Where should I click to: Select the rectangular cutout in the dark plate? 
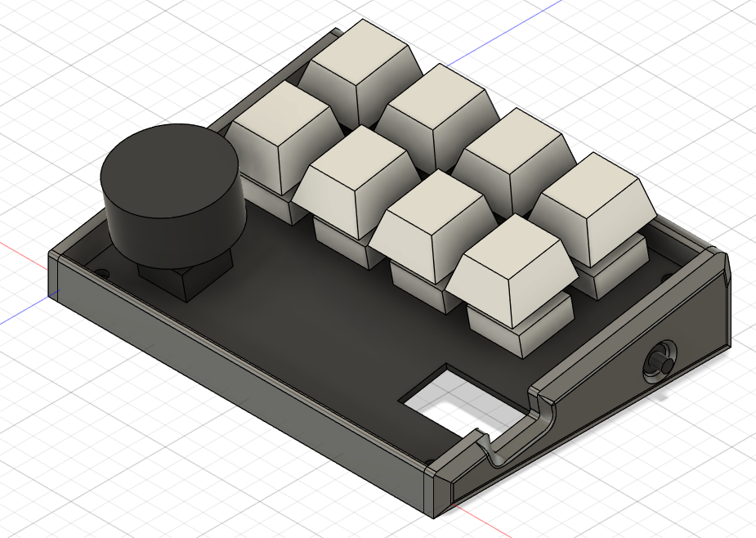point(463,401)
